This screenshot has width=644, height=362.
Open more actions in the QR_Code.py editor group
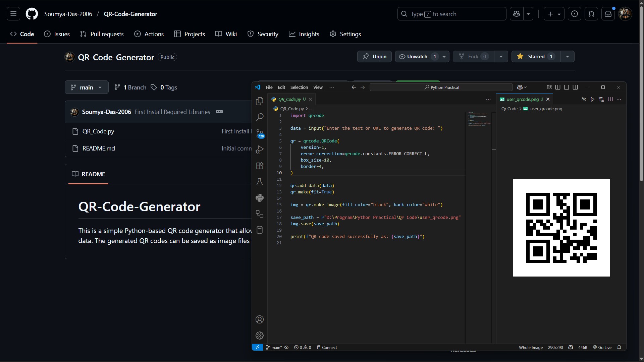[x=488, y=99]
